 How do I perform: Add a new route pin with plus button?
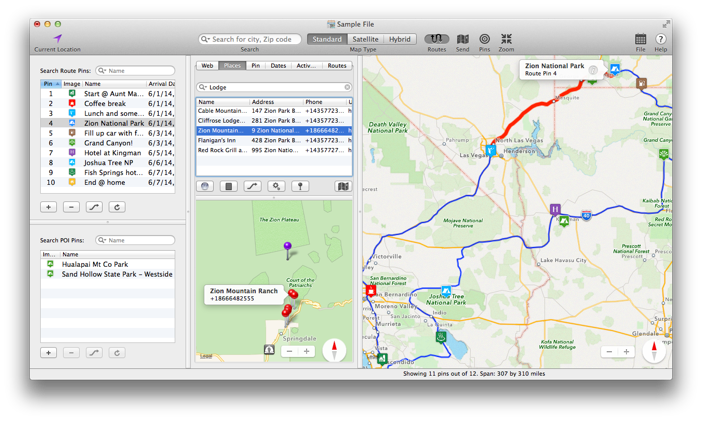48,207
